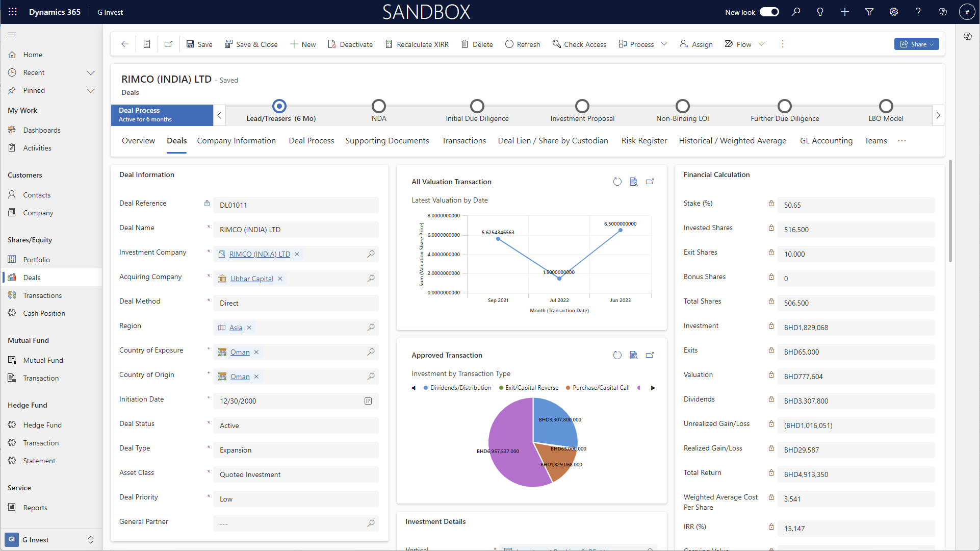Toggle Dividends/Distribution legend color marker
Screen dimensions: 980x551
point(426,388)
